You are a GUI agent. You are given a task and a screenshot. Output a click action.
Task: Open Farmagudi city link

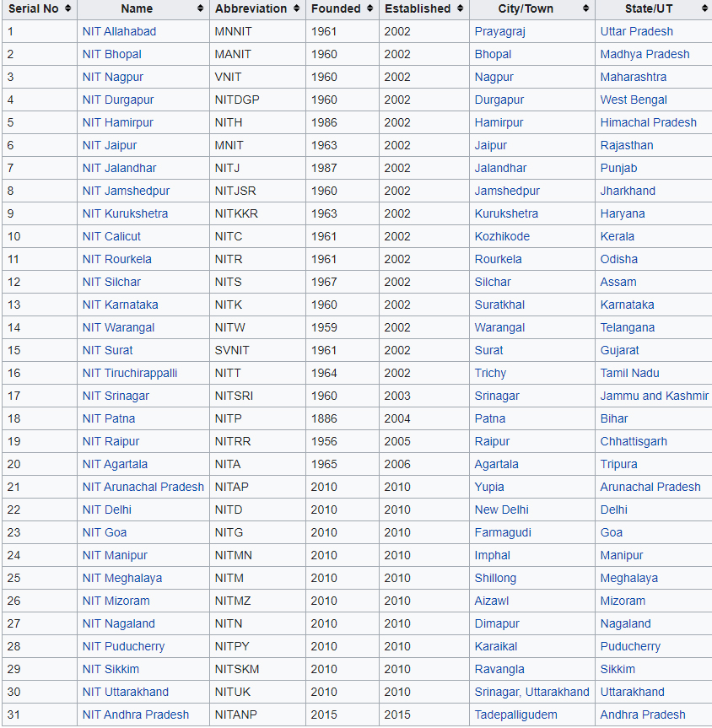click(x=503, y=532)
